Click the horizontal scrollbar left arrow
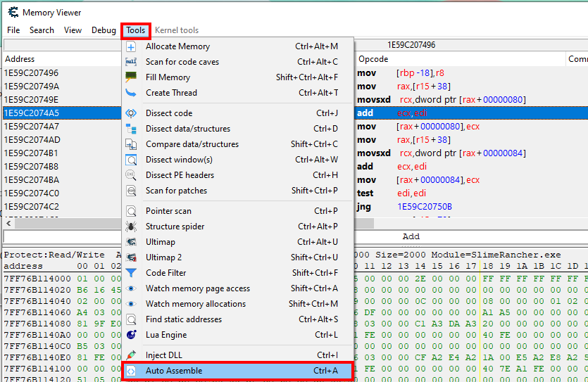 (x=9, y=224)
